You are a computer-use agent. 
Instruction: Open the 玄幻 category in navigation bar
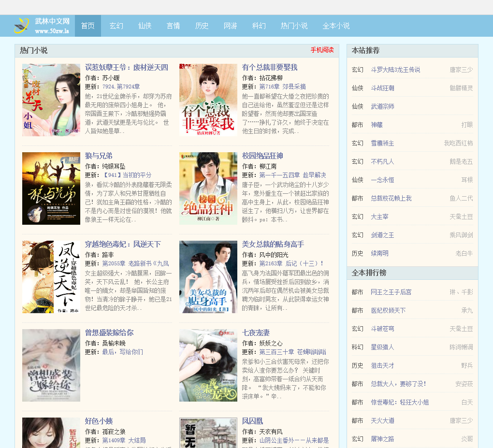(x=116, y=26)
